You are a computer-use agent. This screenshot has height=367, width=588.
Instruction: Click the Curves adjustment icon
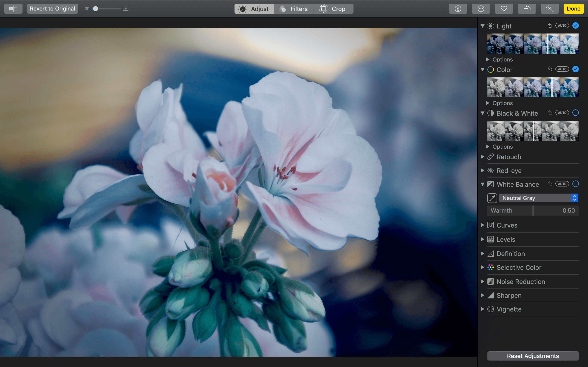point(490,225)
